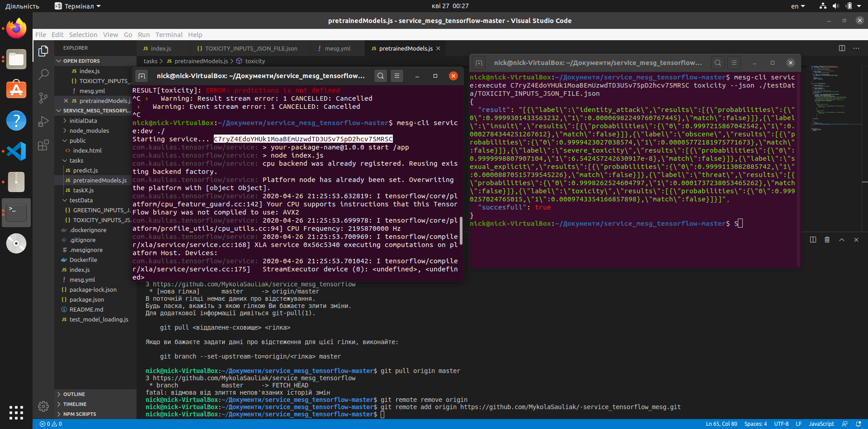Expand the node_modules folder
The image size is (868, 429).
[x=95, y=131]
